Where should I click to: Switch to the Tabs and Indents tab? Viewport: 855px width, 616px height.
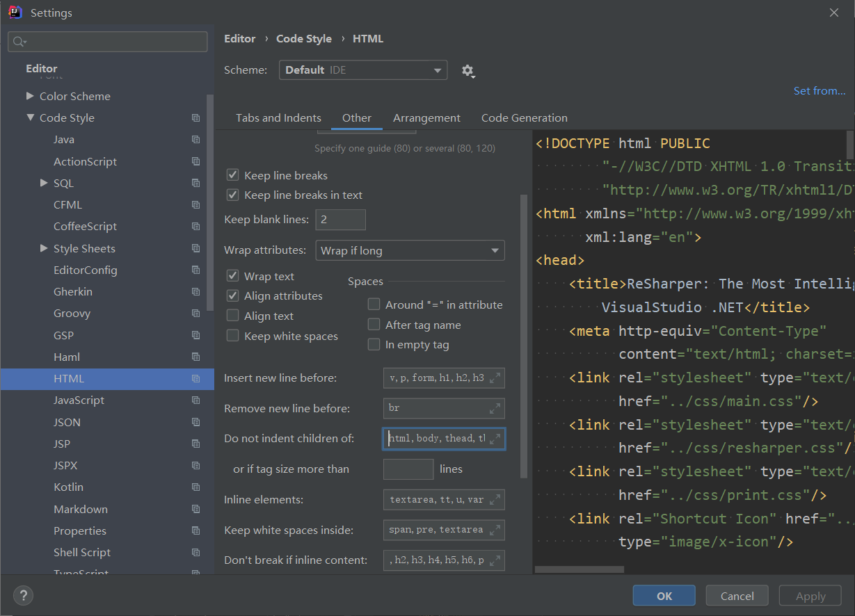[278, 117]
